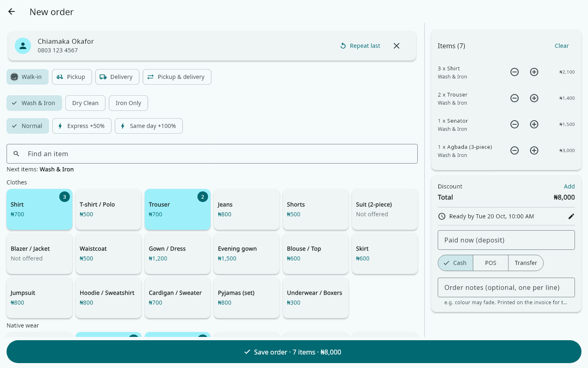This screenshot has width=588, height=368.
Task: Select POS payment method
Action: [x=491, y=263]
